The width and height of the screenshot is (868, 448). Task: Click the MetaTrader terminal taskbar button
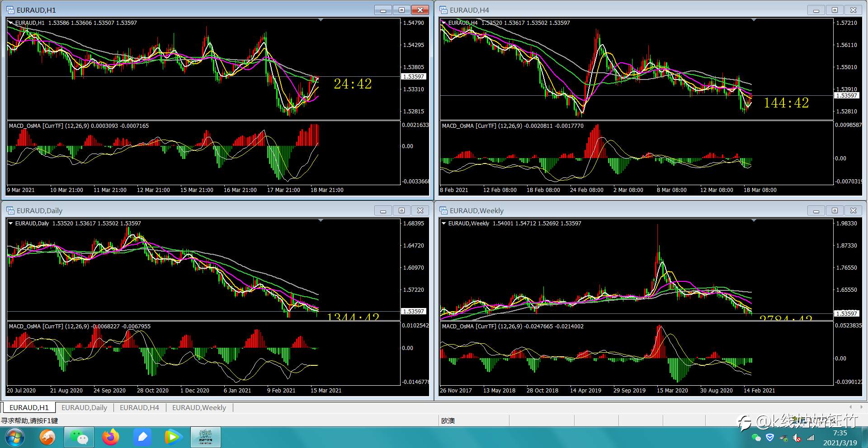tap(206, 437)
